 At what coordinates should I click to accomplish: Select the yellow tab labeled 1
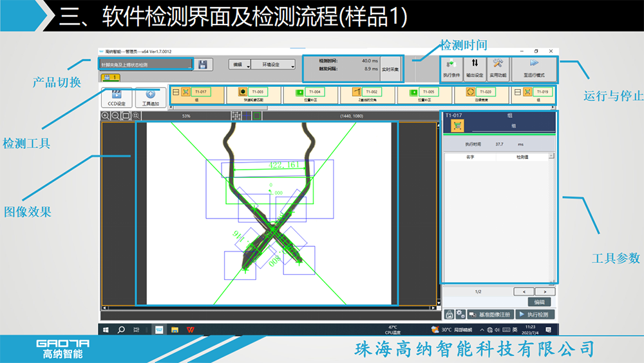click(110, 77)
